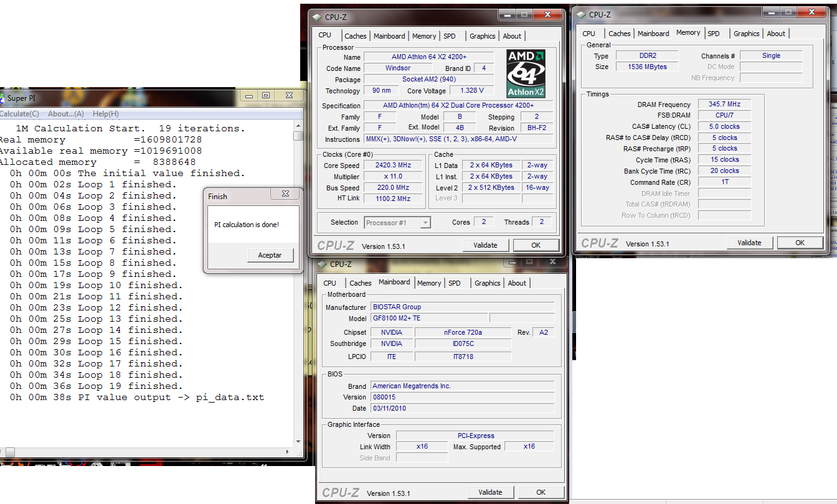The height and width of the screenshot is (504, 837).
Task: Click the line PI value output -> pi_data.txt
Action: pyautogui.click(x=137, y=397)
